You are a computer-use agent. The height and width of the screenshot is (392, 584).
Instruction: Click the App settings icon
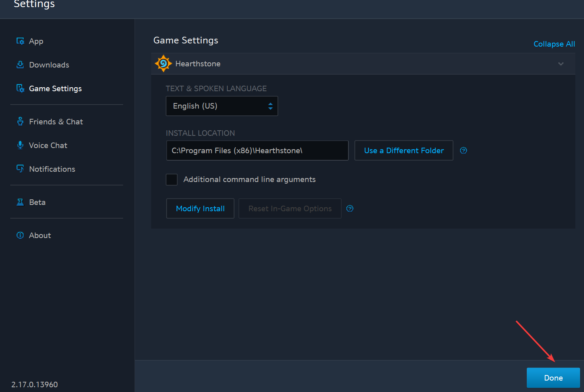[x=20, y=41]
